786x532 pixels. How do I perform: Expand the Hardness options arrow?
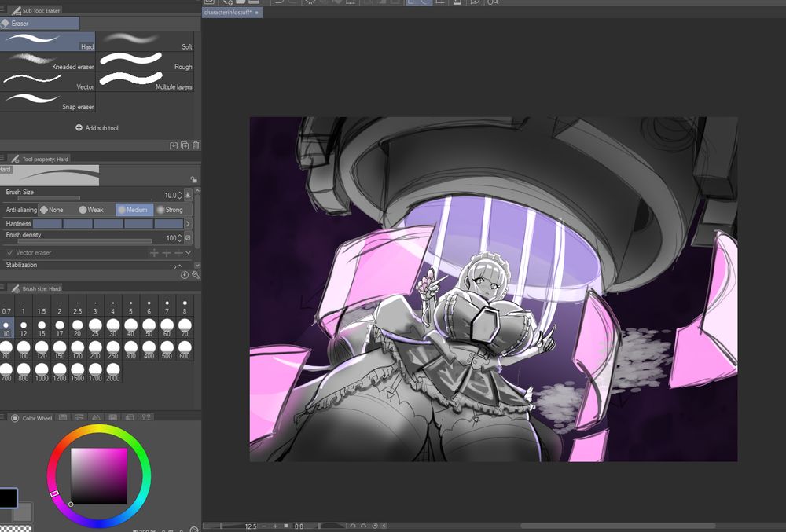pos(188,223)
